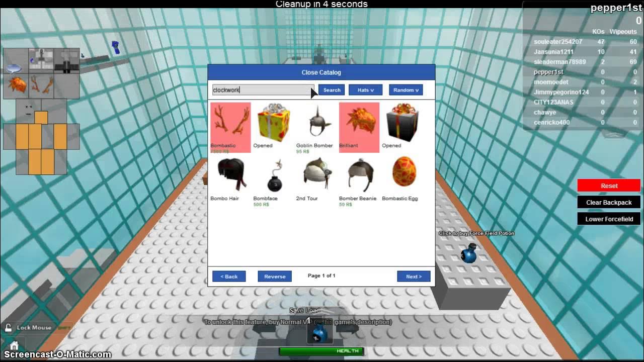Select Jimmypegorino124 in the player list
Screen dimensions: 644x362
(561, 92)
